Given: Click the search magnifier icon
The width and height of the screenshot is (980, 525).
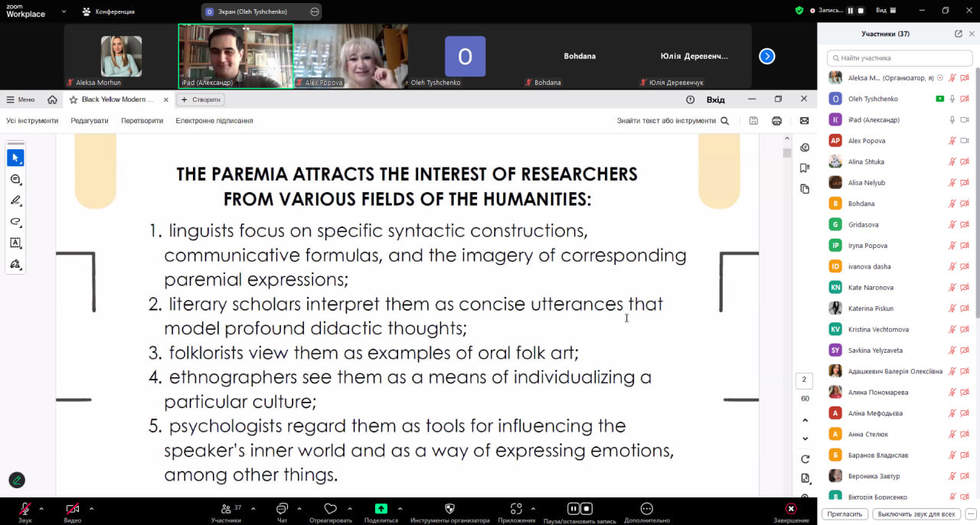Looking at the screenshot, I should pyautogui.click(x=724, y=121).
